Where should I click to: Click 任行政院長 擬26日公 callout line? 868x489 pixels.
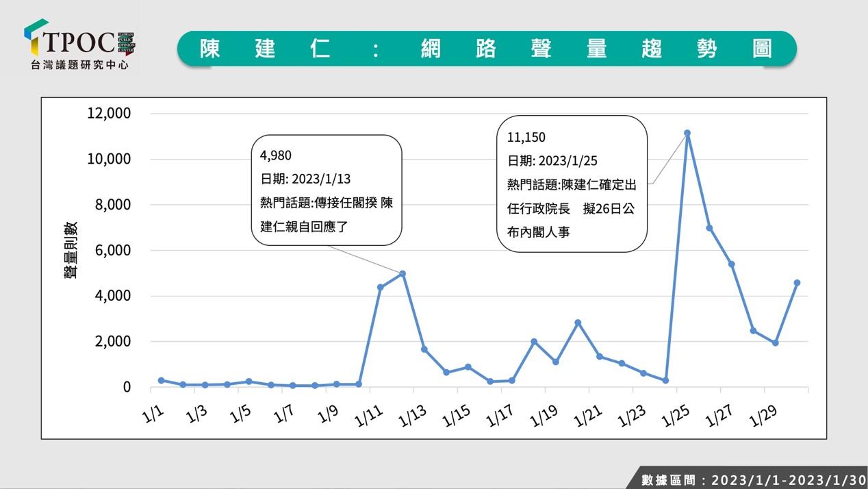tap(570, 209)
